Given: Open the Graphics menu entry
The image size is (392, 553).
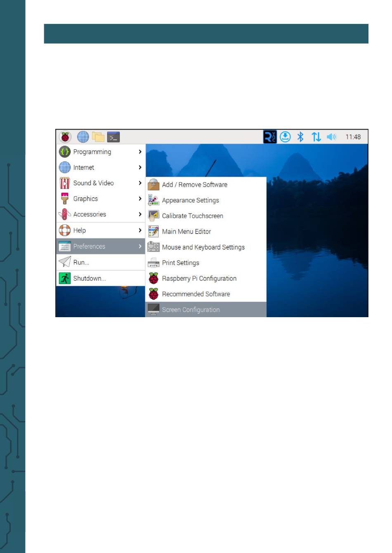Looking at the screenshot, I should click(101, 199).
